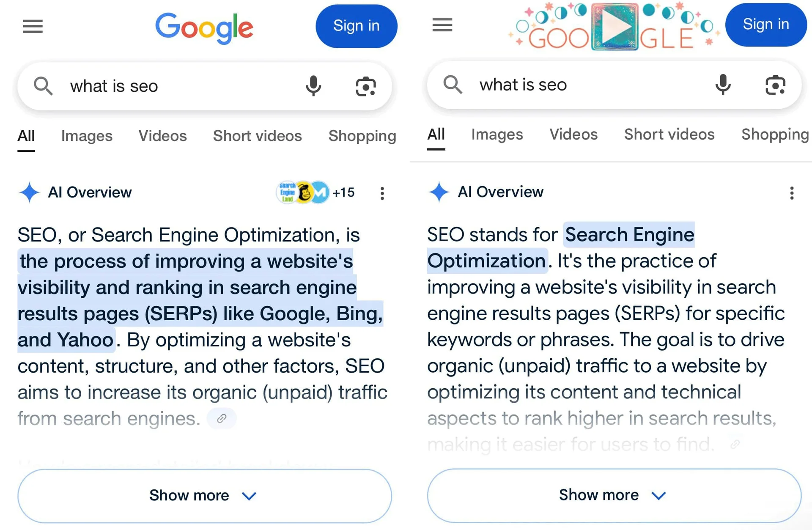
Task: Select the Short videos tab
Action: pyautogui.click(x=257, y=136)
